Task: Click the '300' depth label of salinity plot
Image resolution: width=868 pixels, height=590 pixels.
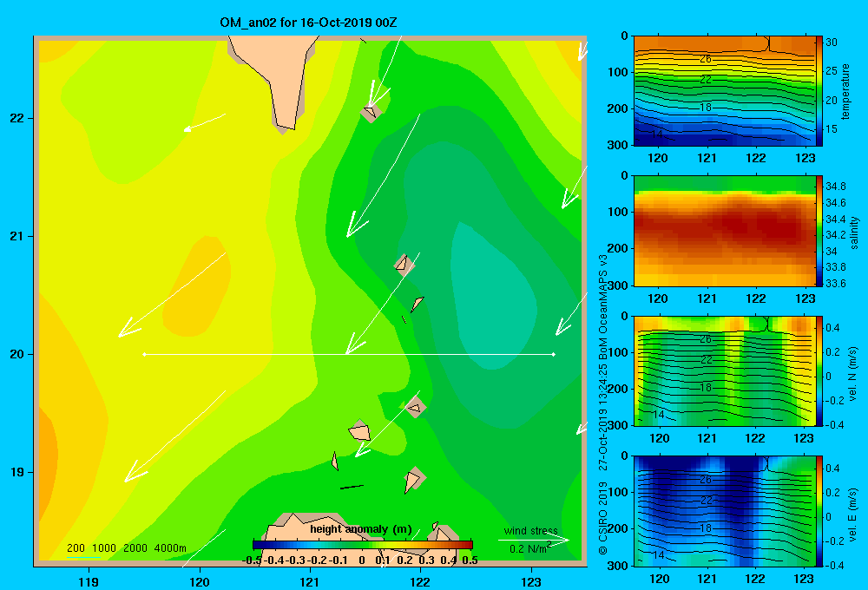Action: click(x=618, y=285)
